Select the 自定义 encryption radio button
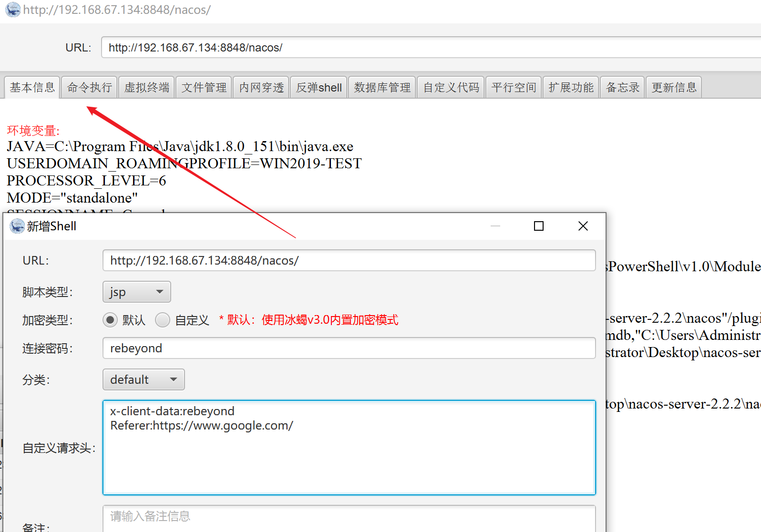Viewport: 761px width, 532px height. (163, 320)
